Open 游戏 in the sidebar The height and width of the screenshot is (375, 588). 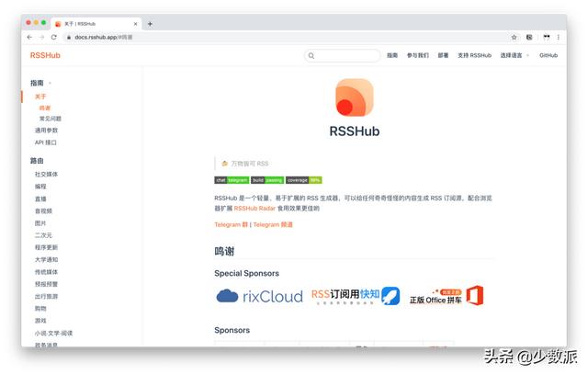tap(40, 321)
